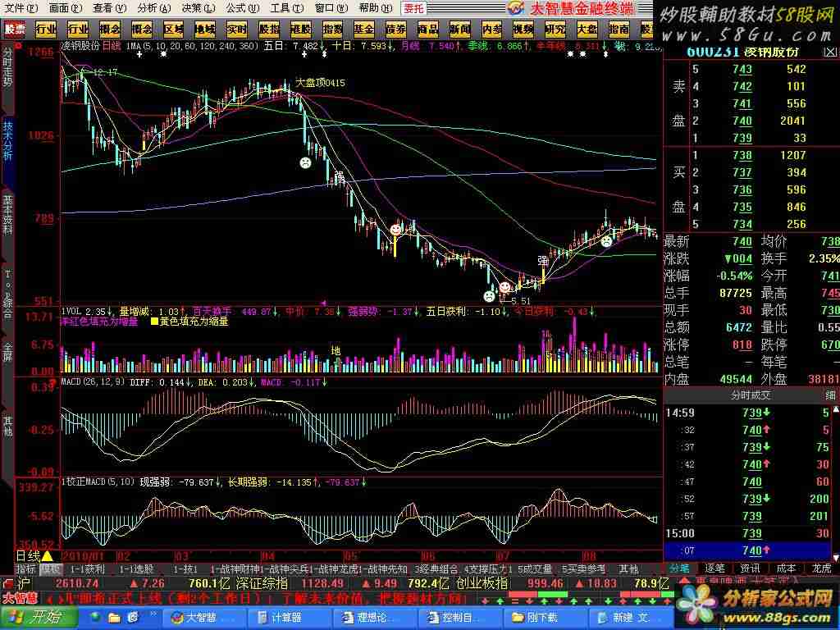Click the 指数 toolbar button

pyautogui.click(x=332, y=29)
